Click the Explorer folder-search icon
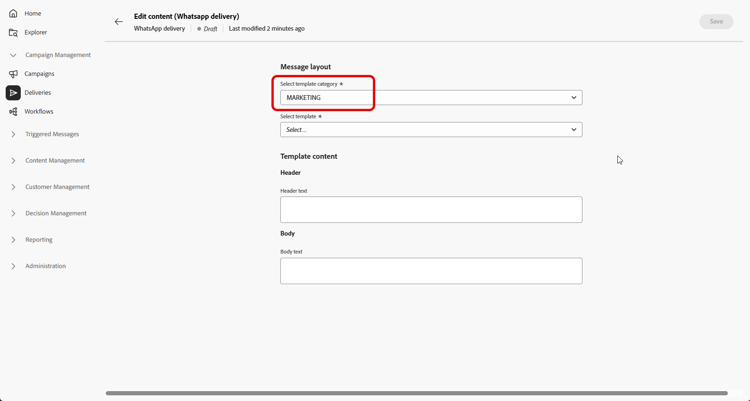 (x=13, y=33)
